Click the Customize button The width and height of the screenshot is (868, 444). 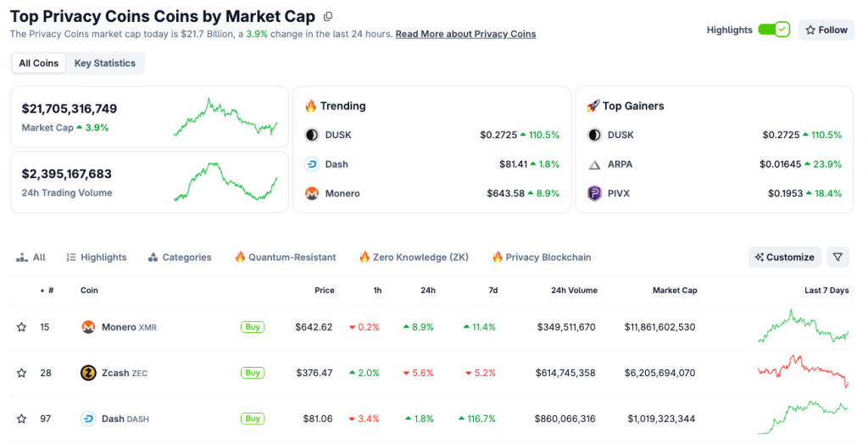pyautogui.click(x=785, y=257)
